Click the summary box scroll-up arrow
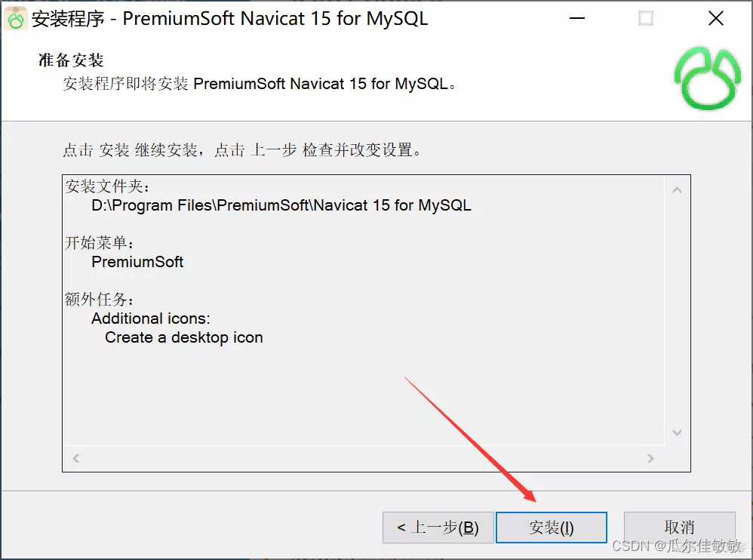Screen dimensions: 753x560 pyautogui.click(x=677, y=190)
